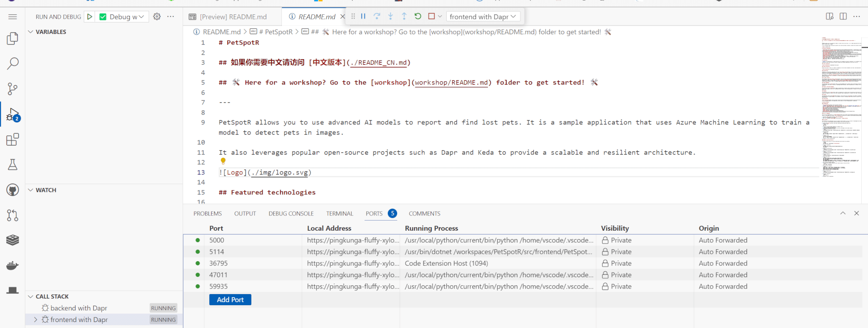Open launch.json via the gear icon
Viewport: 868px width, 328px height.
[x=157, y=17]
